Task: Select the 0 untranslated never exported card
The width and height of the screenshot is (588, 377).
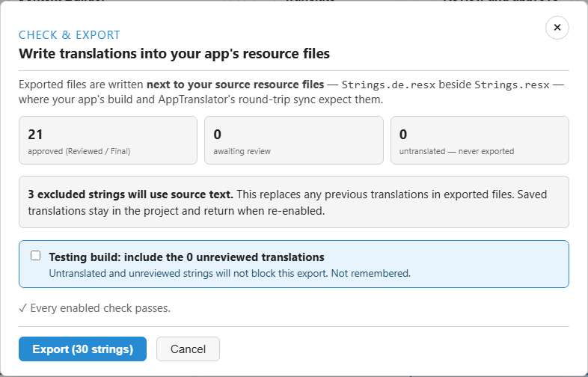Action: tap(480, 141)
